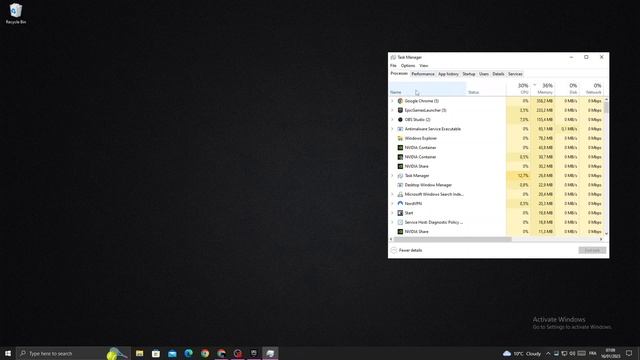
Task: Switch to the Details tab
Action: (x=498, y=74)
